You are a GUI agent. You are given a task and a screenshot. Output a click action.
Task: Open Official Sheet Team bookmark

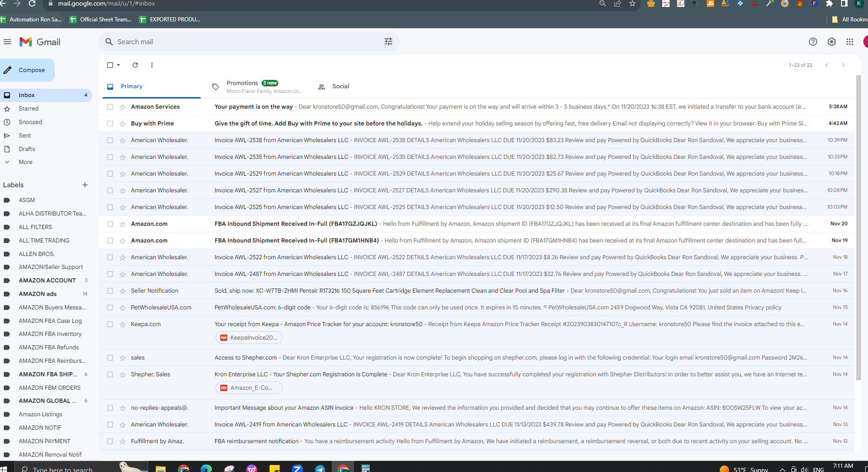(x=101, y=20)
